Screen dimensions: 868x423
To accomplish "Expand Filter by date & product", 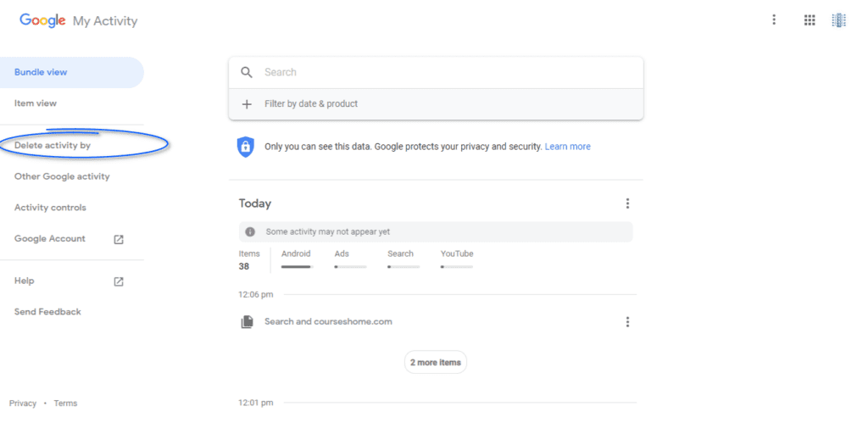I will 436,104.
